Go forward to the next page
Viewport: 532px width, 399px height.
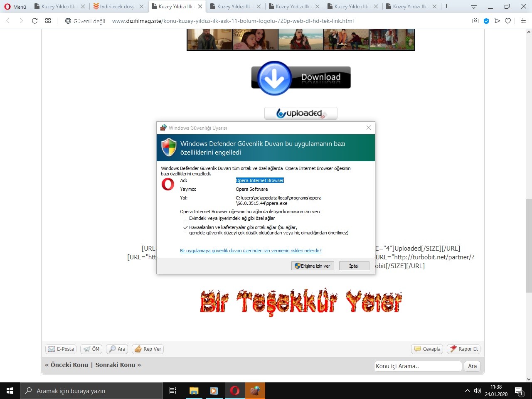[21, 21]
